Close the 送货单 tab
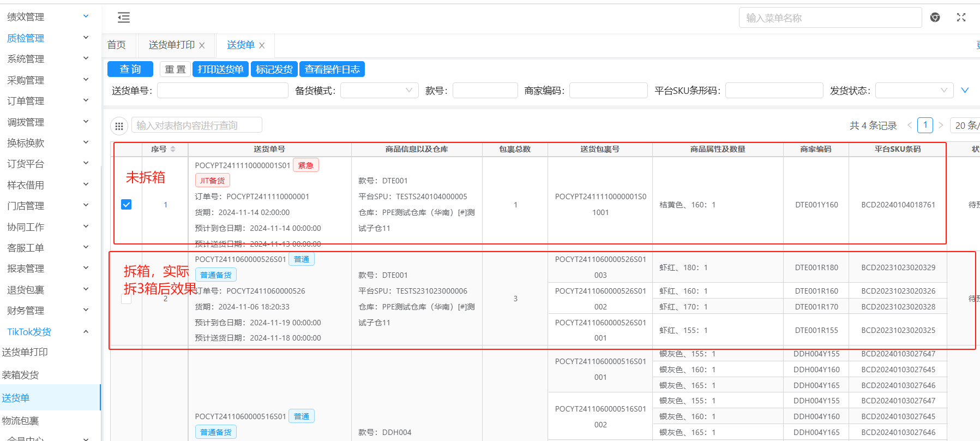This screenshot has height=441, width=980. pyautogui.click(x=262, y=45)
